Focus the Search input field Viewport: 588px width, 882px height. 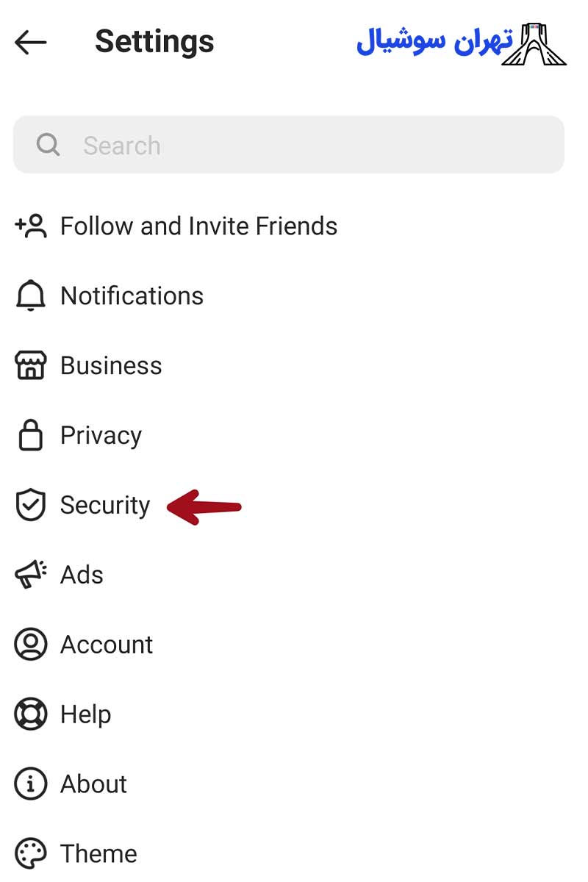309,145
